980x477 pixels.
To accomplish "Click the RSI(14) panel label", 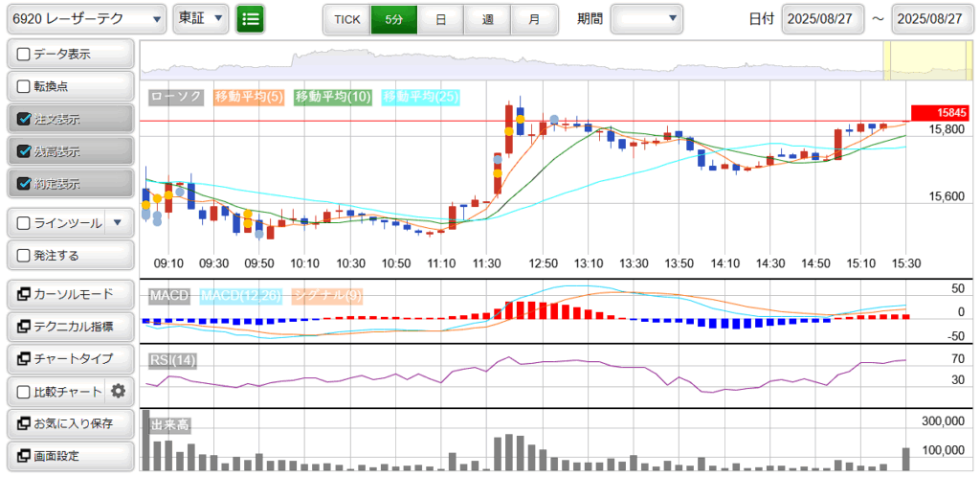I will [172, 361].
